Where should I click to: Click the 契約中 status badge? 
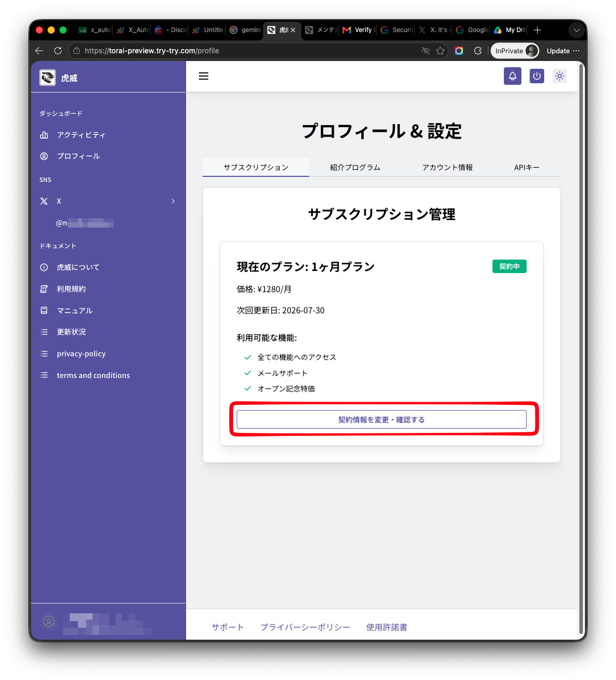(510, 266)
